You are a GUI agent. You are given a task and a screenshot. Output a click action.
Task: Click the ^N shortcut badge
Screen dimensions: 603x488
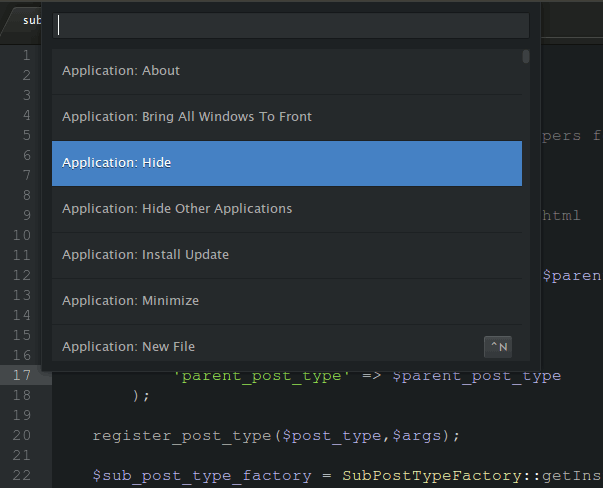[x=497, y=347]
